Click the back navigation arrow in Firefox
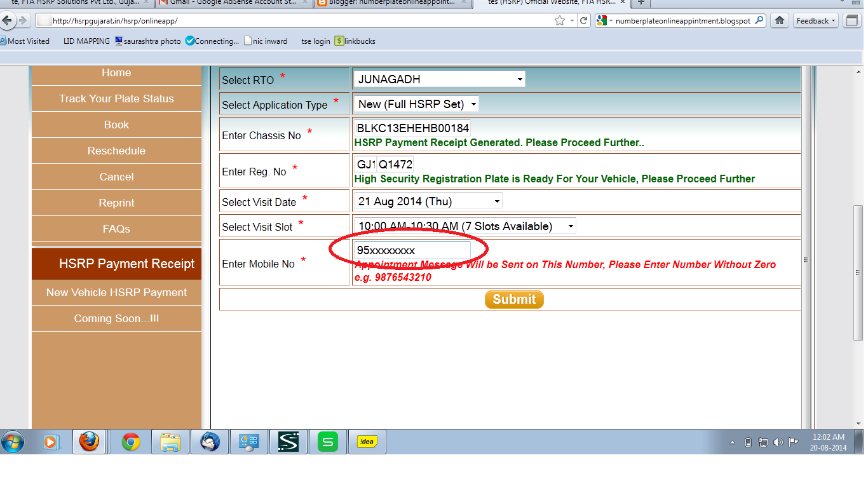 click(x=8, y=20)
